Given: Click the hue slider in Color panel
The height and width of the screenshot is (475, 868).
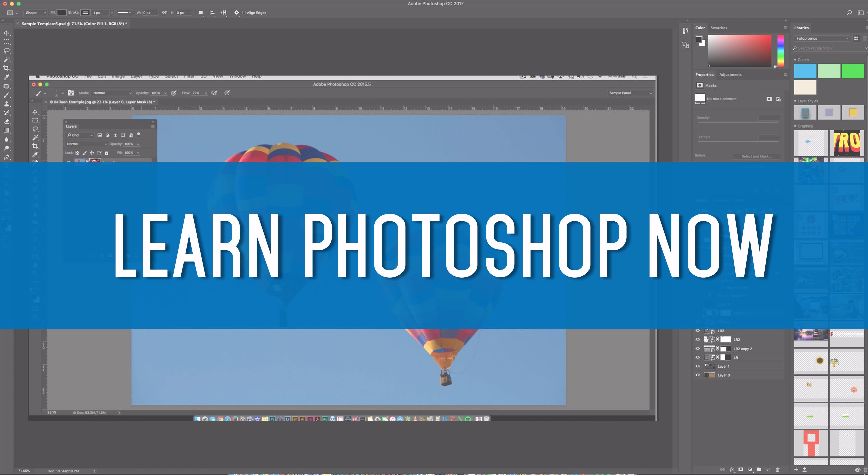Looking at the screenshot, I should click(x=781, y=51).
